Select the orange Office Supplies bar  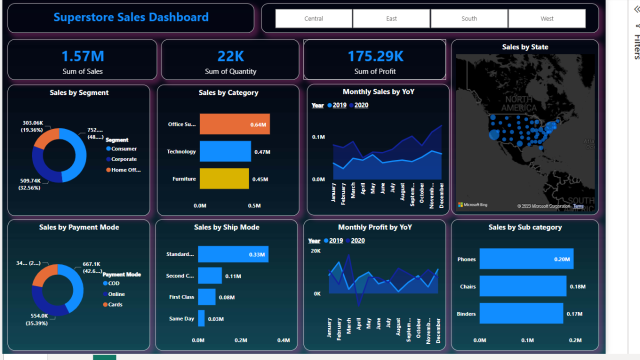coord(235,124)
